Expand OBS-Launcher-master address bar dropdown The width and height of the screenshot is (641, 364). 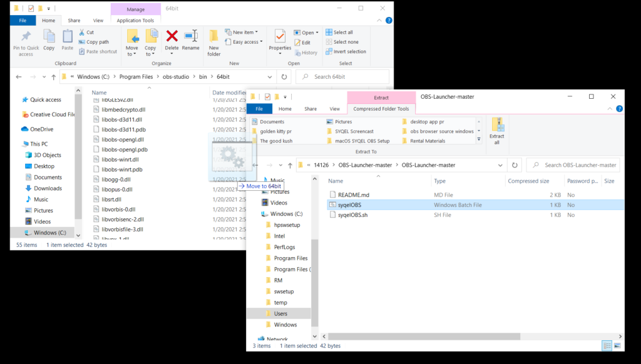(x=500, y=165)
